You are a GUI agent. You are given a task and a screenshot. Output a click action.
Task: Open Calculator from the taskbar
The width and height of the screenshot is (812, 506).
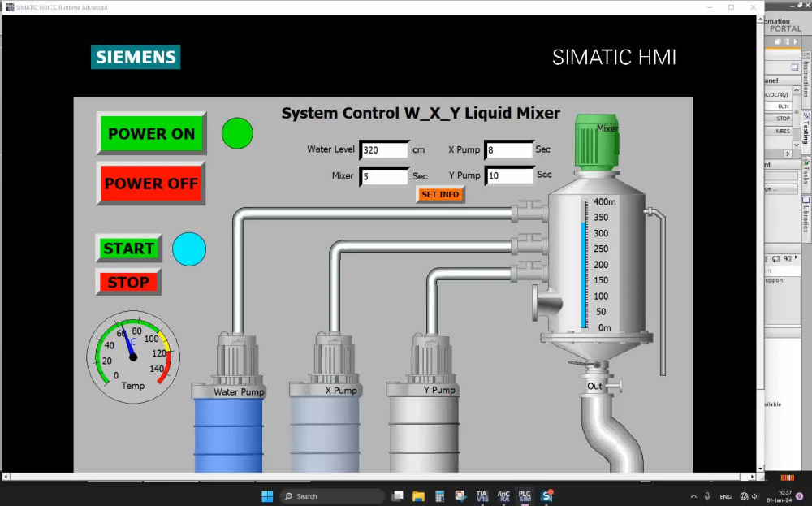pyautogui.click(x=438, y=496)
